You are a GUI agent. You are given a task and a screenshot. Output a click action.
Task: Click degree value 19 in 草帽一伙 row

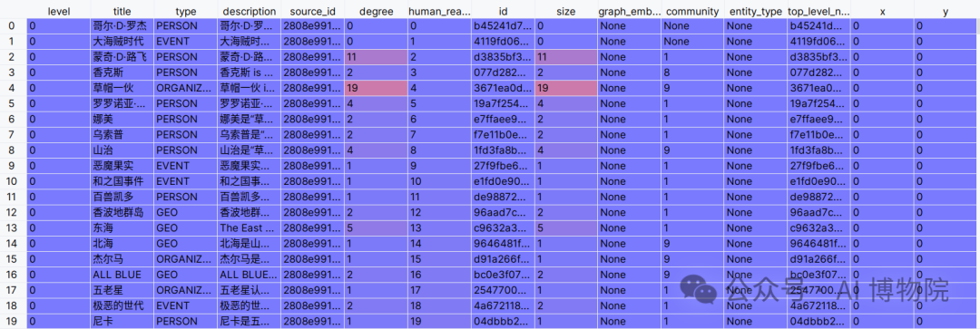click(376, 87)
